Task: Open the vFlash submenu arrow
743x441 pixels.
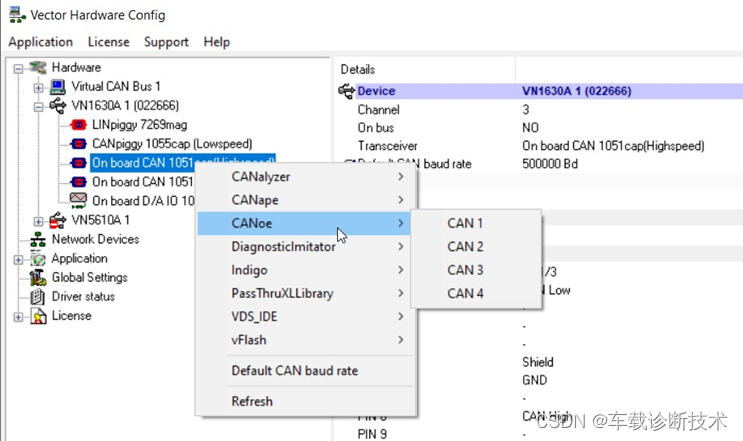Action: coord(401,340)
